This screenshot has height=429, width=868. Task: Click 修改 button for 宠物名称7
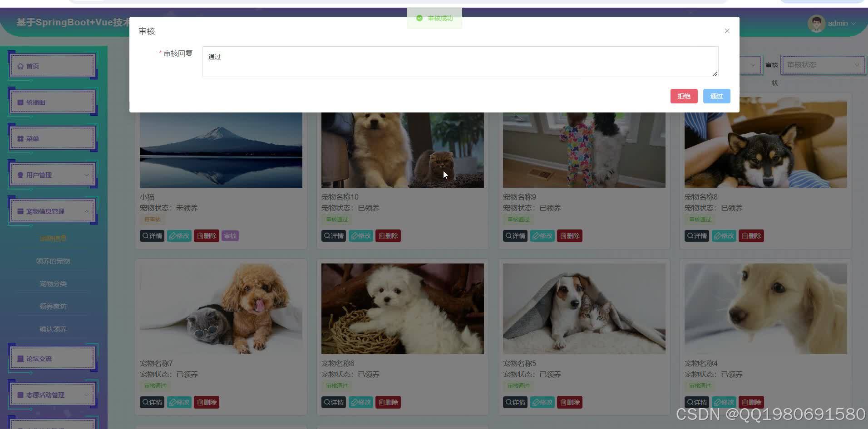point(179,402)
